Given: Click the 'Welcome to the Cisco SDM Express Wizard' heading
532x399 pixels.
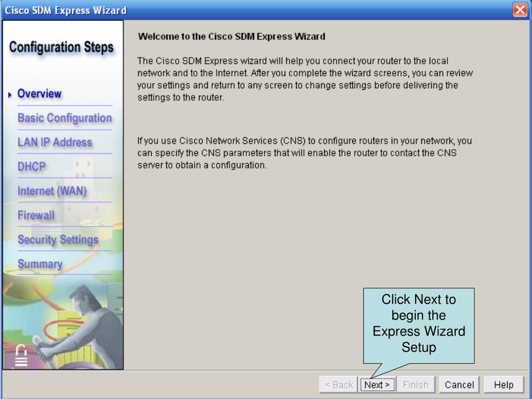Looking at the screenshot, I should point(231,37).
